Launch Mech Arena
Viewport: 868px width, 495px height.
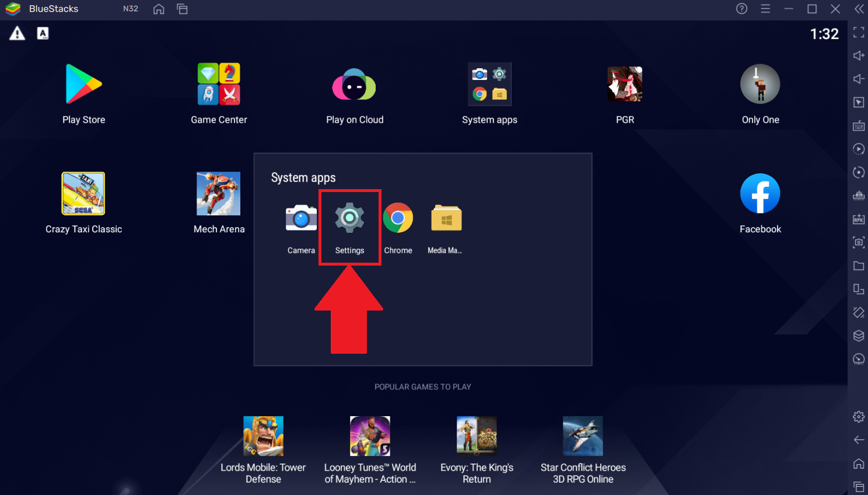click(219, 193)
